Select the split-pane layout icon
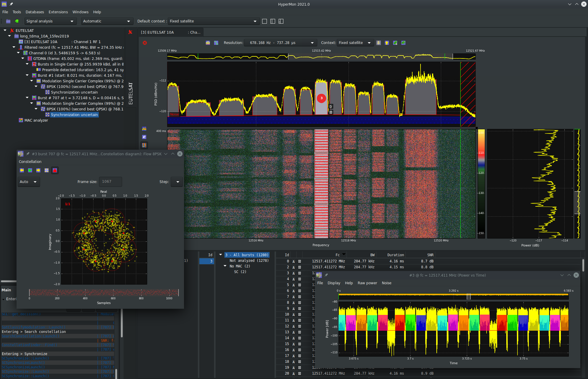 tap(281, 21)
